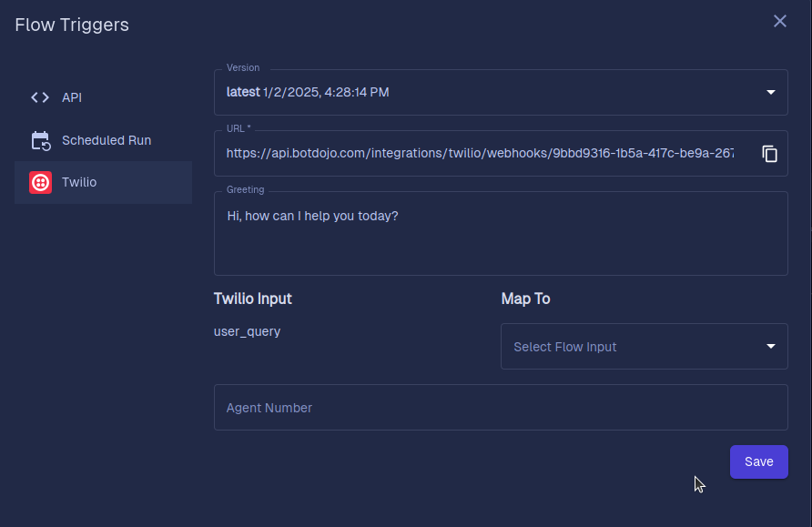Save the Twilio trigger settings

point(758,461)
